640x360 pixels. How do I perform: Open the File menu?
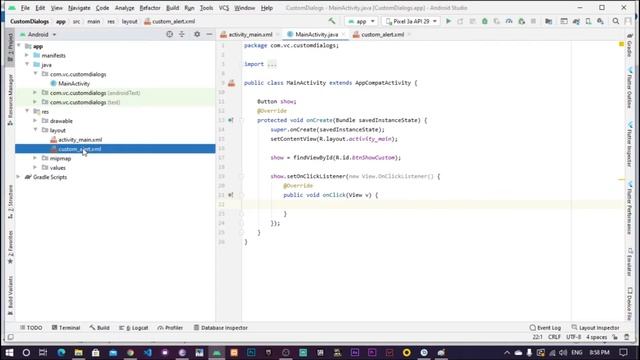(25, 8)
